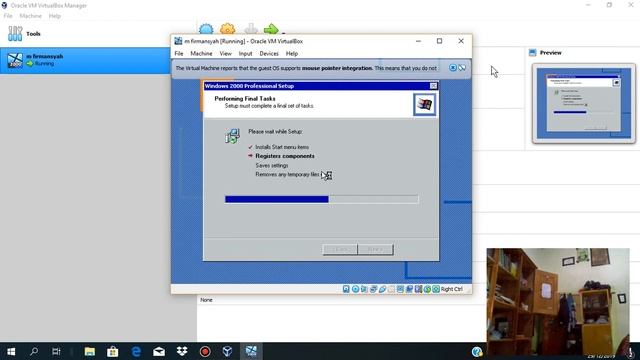Click the 'Performing Final Tasks' heading
The height and width of the screenshot is (360, 640).
(245, 98)
